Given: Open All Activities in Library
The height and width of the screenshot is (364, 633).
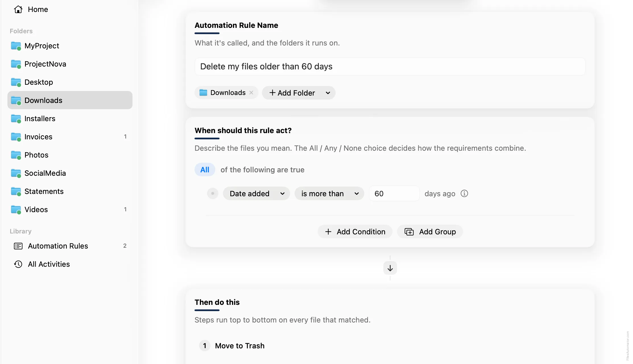Looking at the screenshot, I should 70,264.
